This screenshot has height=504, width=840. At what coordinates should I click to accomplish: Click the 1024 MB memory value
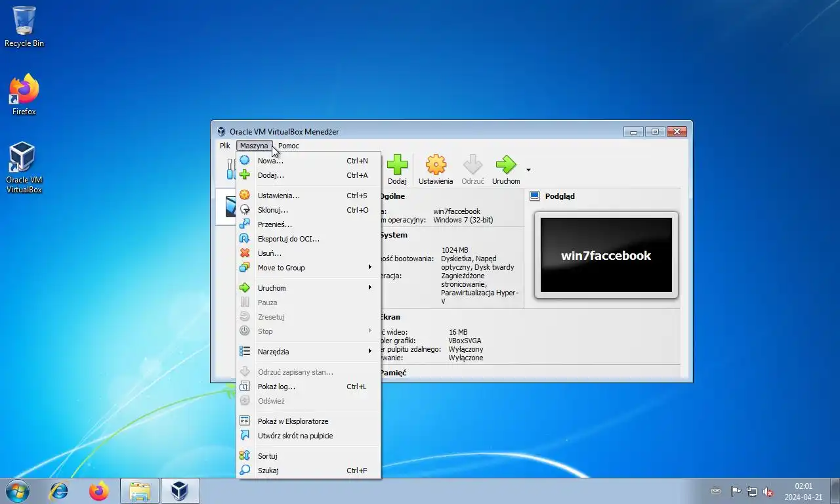click(x=455, y=250)
